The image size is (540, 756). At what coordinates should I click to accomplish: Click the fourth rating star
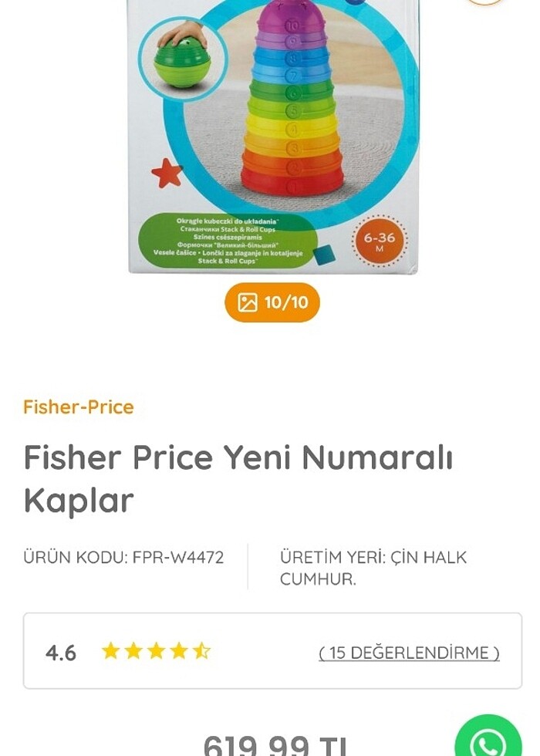click(x=179, y=651)
